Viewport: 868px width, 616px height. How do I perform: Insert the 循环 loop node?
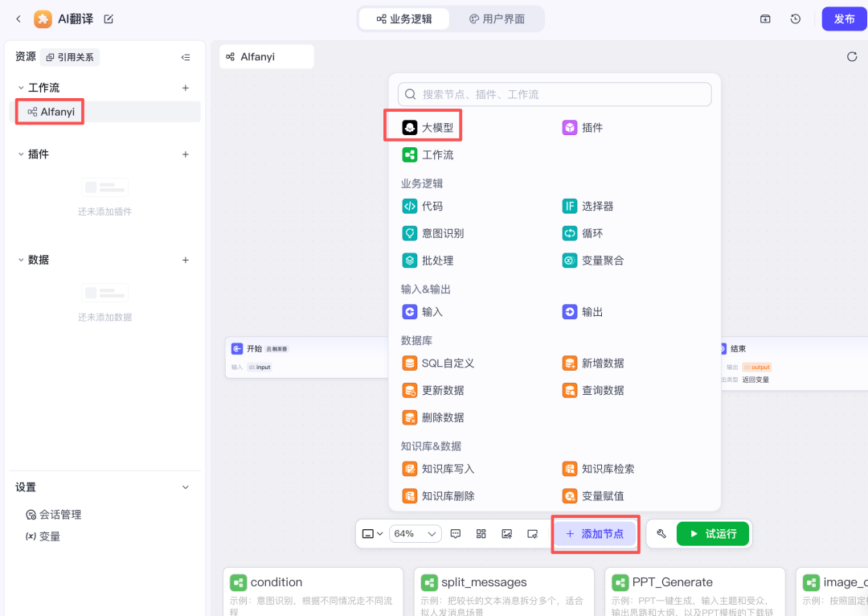pos(583,233)
